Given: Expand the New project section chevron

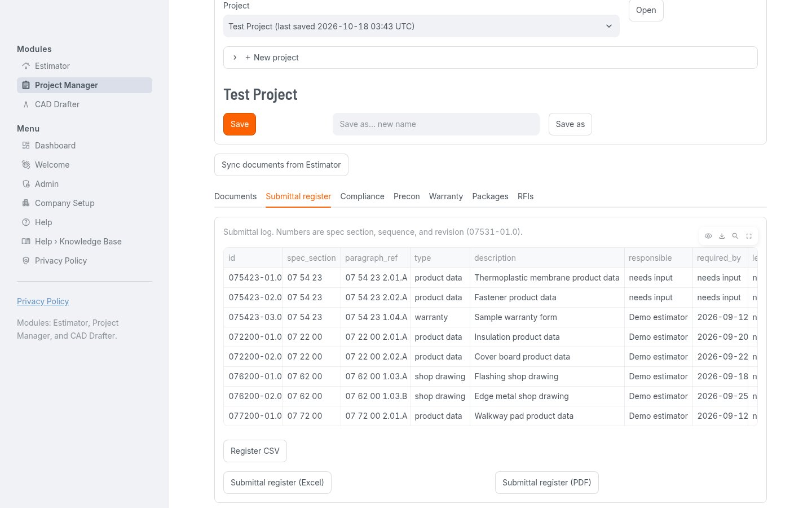Looking at the screenshot, I should pyautogui.click(x=235, y=58).
